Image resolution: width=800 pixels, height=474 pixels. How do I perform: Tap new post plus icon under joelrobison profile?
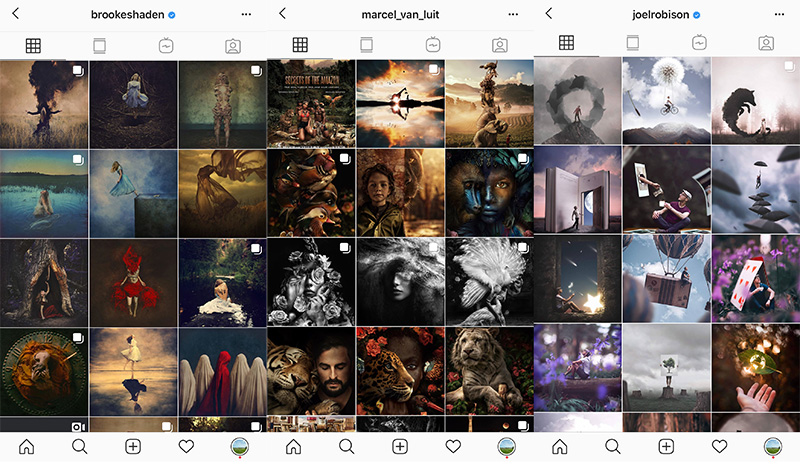(x=666, y=447)
